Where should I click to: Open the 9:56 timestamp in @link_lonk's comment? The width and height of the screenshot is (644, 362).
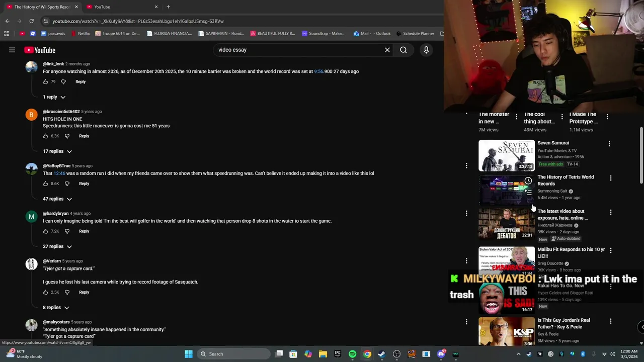(x=318, y=71)
